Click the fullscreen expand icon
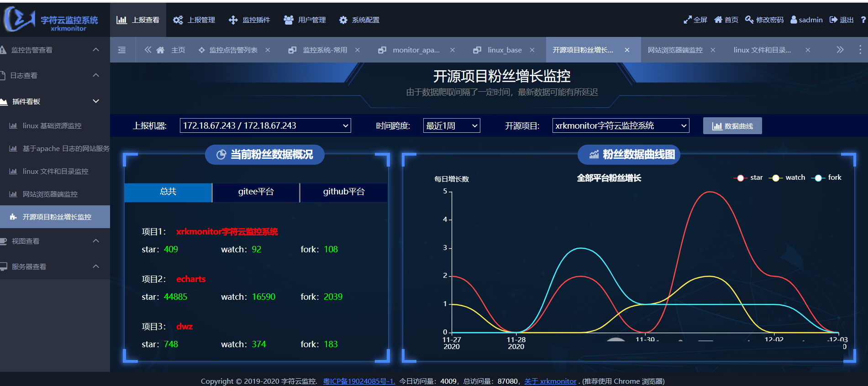The height and width of the screenshot is (386, 868). 688,20
